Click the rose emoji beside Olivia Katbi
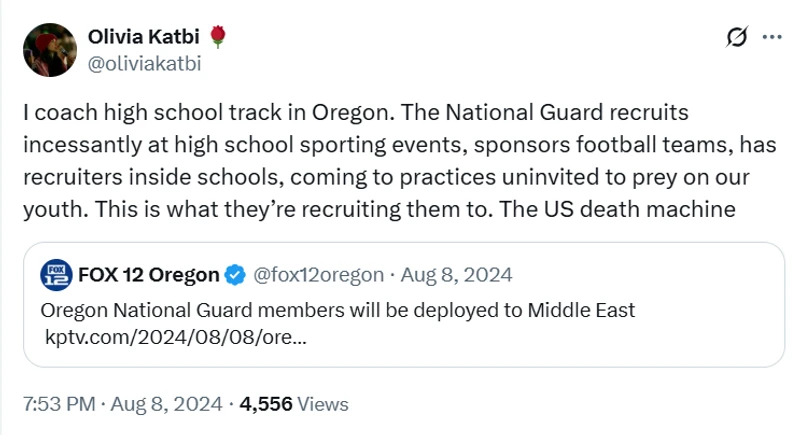 [219, 37]
